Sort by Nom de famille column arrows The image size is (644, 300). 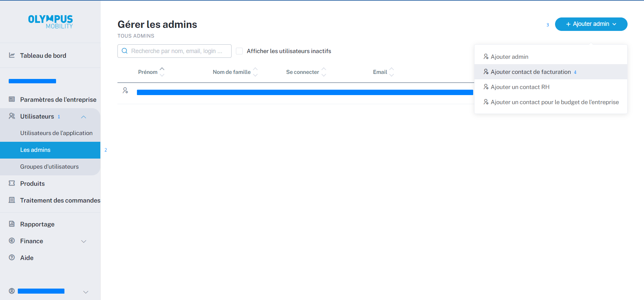point(255,72)
